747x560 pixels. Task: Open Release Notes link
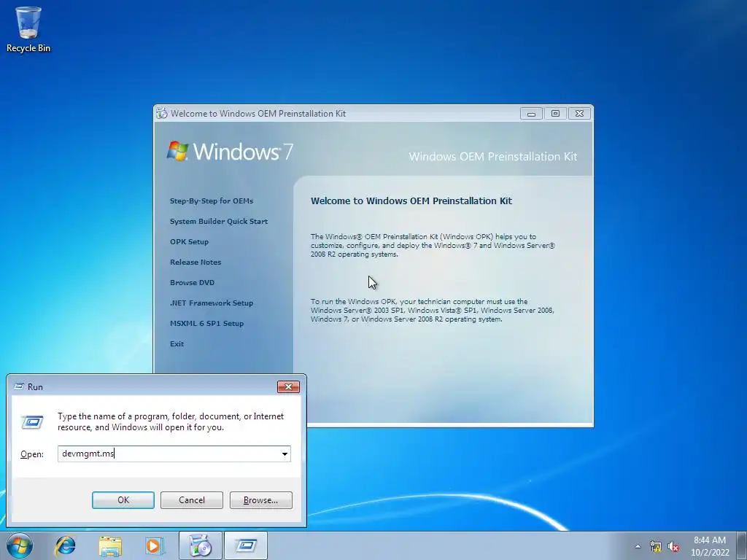pyautogui.click(x=196, y=262)
